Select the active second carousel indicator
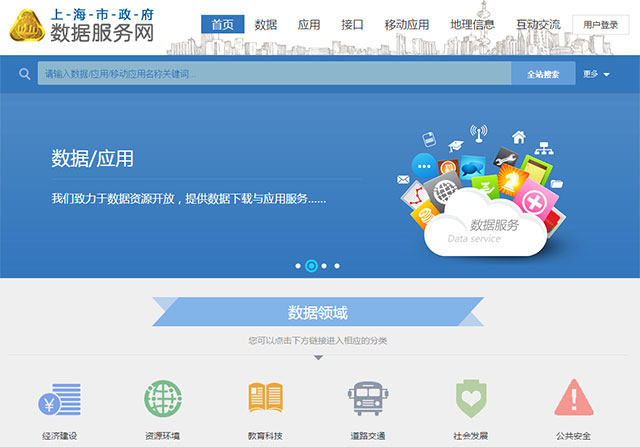This screenshot has height=447, width=640. tap(311, 266)
